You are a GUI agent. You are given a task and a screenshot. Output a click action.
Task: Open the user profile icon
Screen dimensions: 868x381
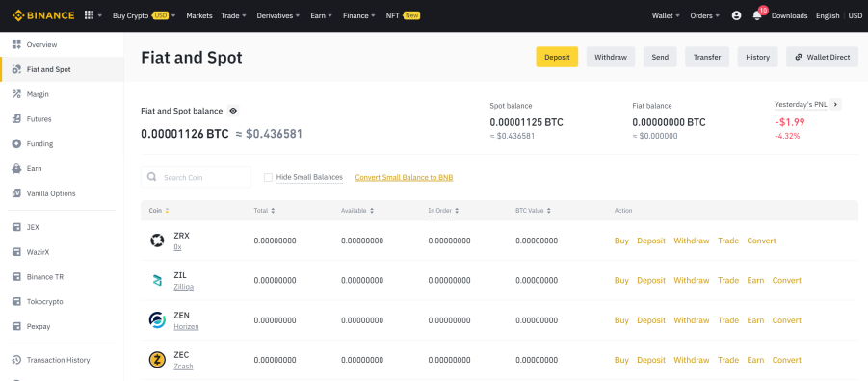(736, 15)
